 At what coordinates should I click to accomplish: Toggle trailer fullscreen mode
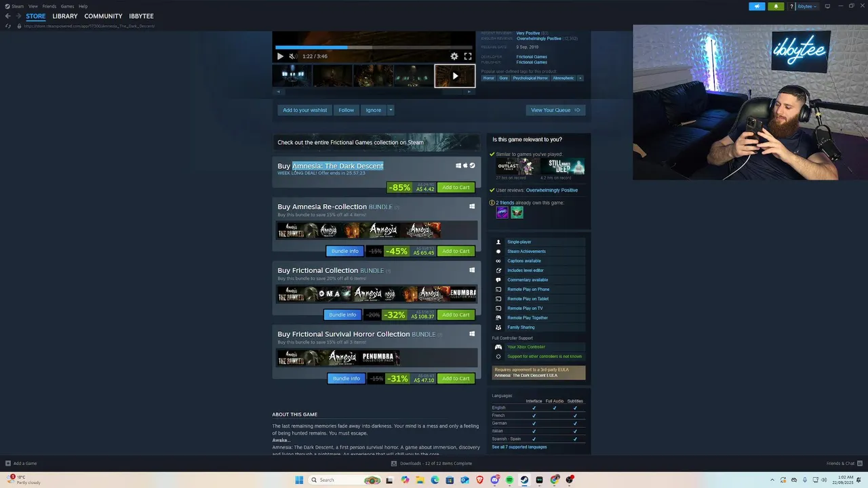pyautogui.click(x=468, y=56)
